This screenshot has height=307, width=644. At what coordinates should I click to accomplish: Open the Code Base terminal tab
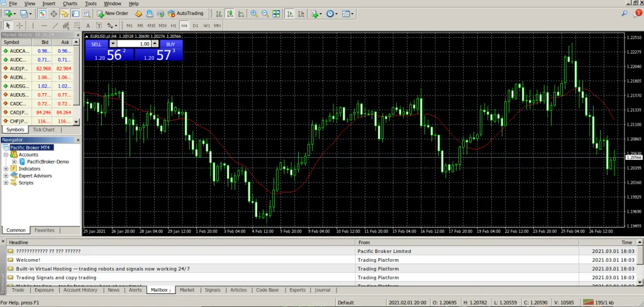(x=267, y=290)
